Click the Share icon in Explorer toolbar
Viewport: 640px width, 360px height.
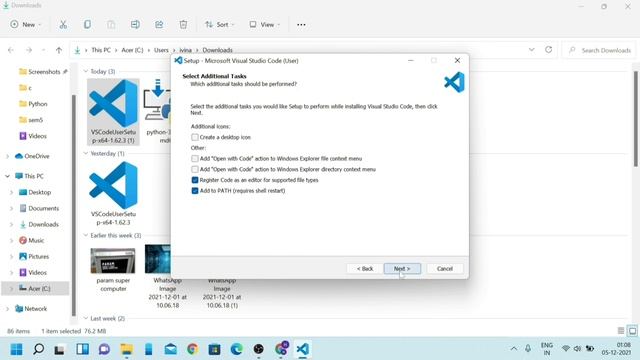[x=159, y=24]
